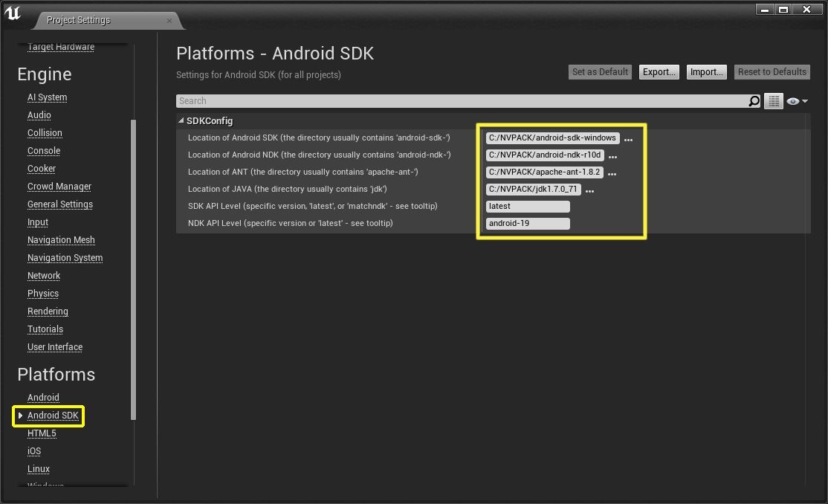
Task: Open the eye view options dropdown
Action: tap(797, 101)
